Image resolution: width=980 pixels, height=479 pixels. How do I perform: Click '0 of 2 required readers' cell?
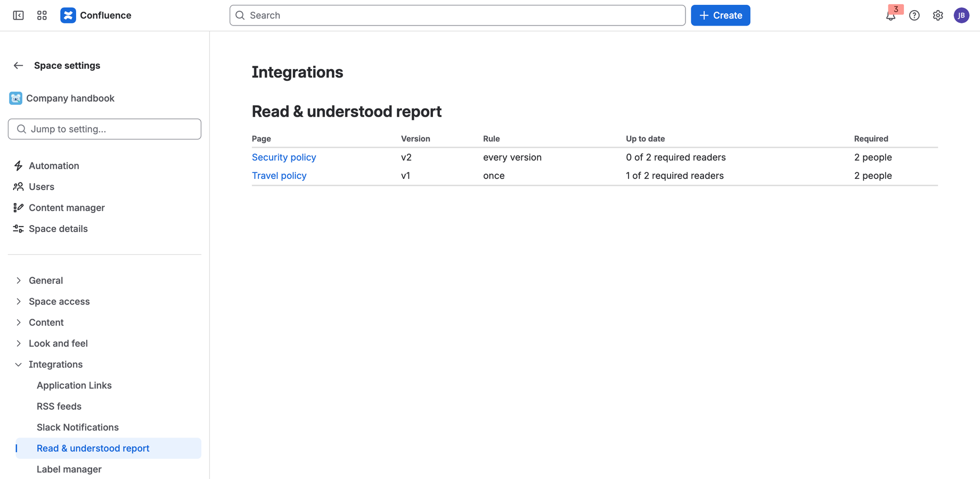click(676, 158)
